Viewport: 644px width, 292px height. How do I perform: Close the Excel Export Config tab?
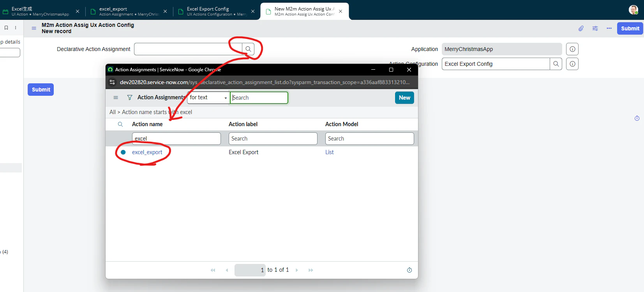click(253, 11)
